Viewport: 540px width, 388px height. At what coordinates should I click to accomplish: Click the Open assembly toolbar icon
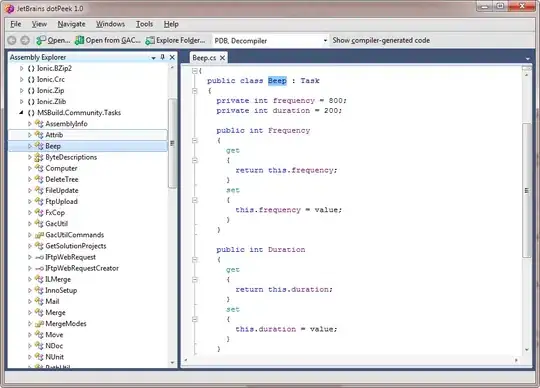[41, 40]
